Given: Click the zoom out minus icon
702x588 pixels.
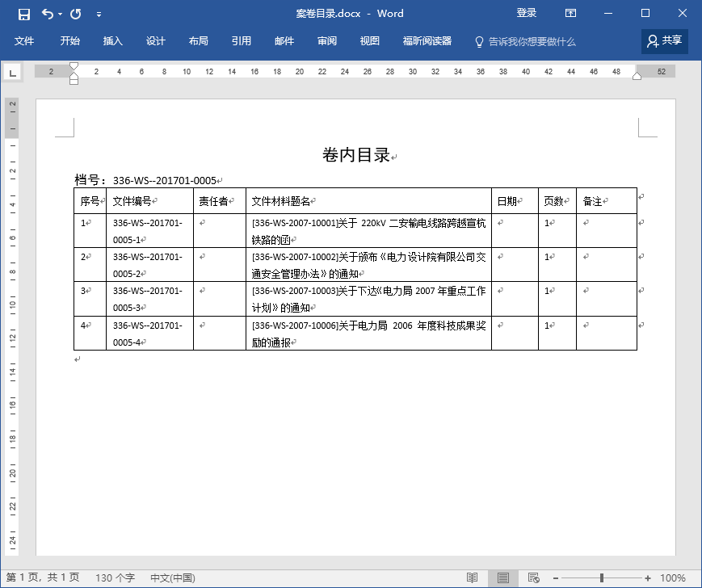Looking at the screenshot, I should tap(556, 578).
